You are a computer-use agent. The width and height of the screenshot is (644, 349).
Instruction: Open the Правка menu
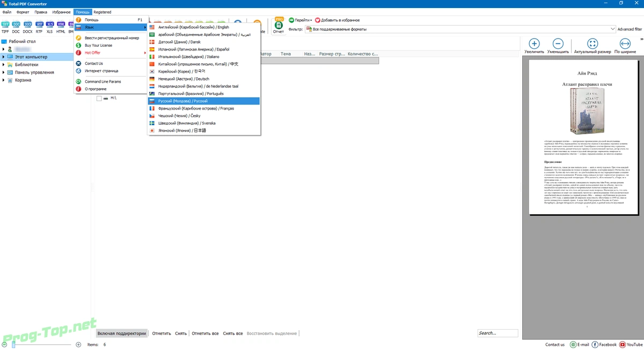[x=41, y=12]
